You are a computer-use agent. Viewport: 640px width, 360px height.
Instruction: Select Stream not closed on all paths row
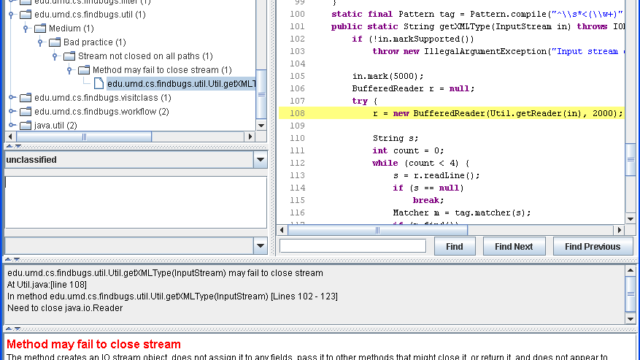145,56
